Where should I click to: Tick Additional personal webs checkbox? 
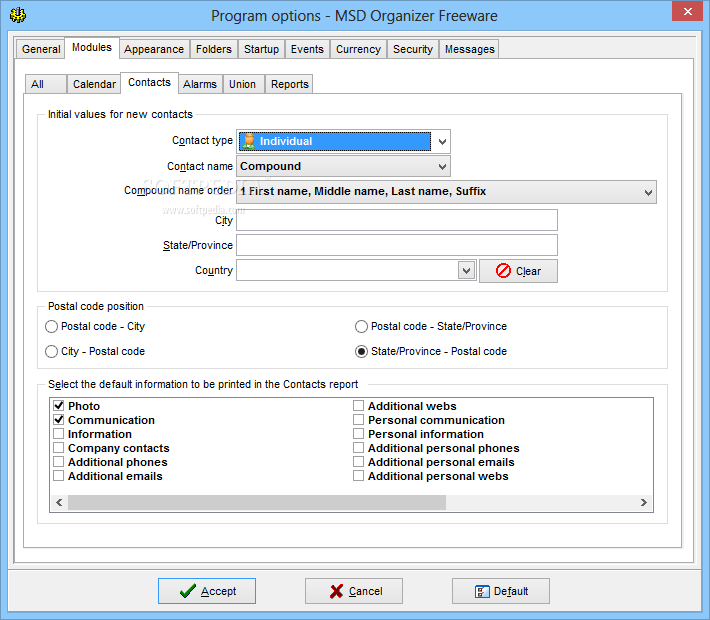click(358, 476)
